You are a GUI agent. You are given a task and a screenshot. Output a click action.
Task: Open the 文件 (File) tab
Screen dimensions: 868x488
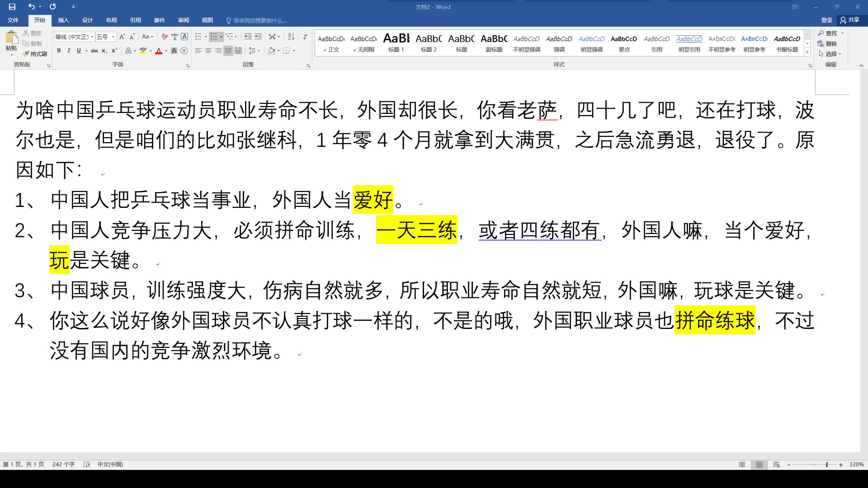click(x=13, y=20)
